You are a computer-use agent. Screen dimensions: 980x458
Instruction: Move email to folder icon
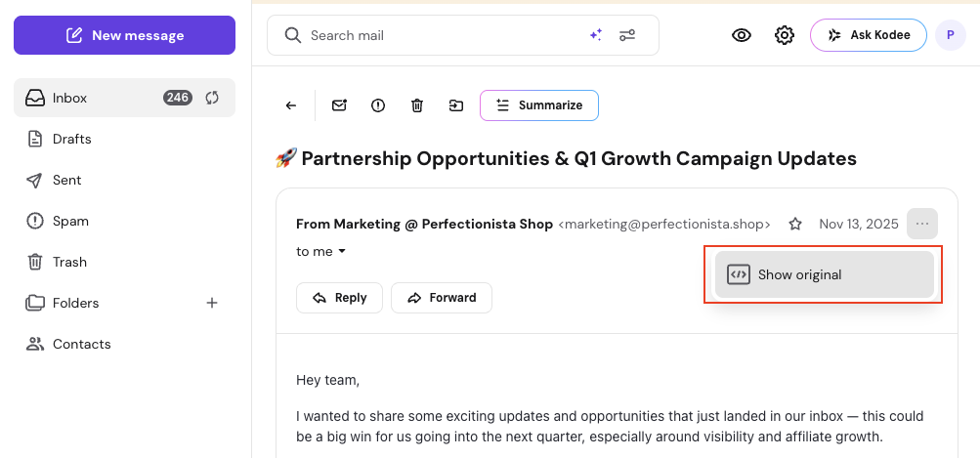point(456,105)
